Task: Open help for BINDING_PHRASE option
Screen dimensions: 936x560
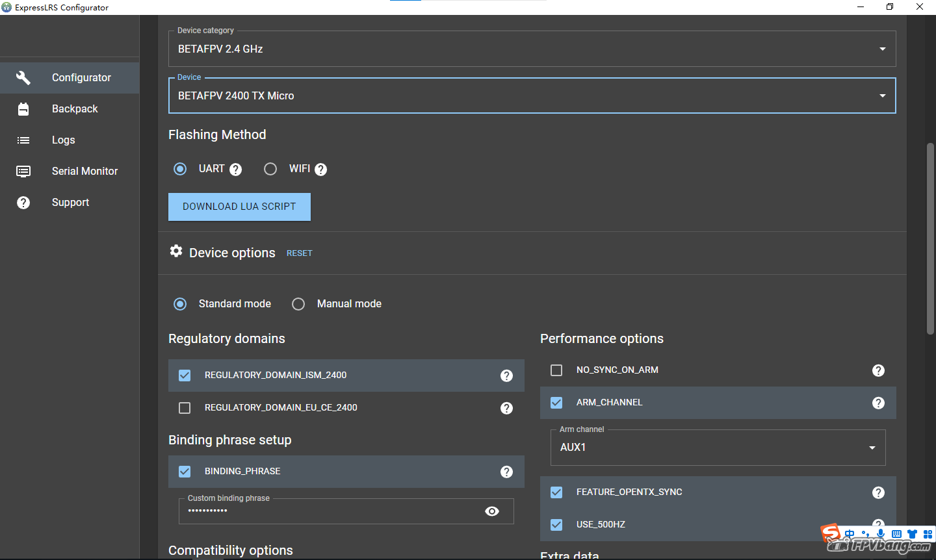Action: pos(507,472)
